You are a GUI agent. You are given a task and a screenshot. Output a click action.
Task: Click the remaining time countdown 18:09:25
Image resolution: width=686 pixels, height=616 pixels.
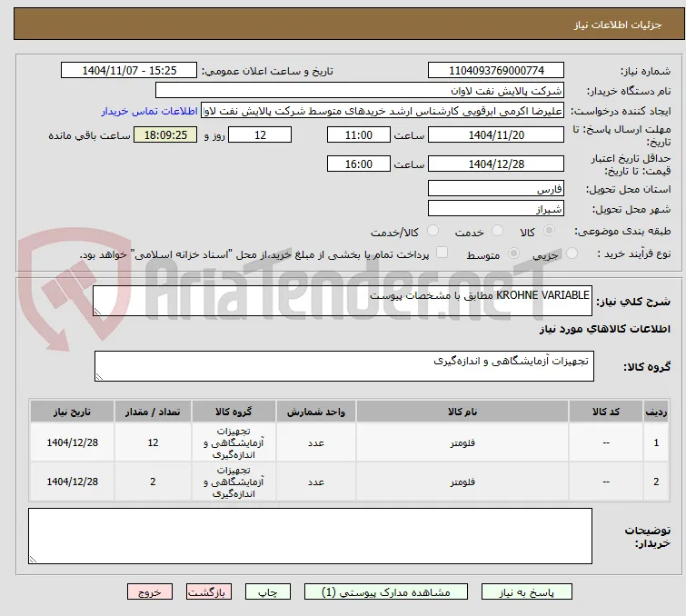click(x=165, y=134)
